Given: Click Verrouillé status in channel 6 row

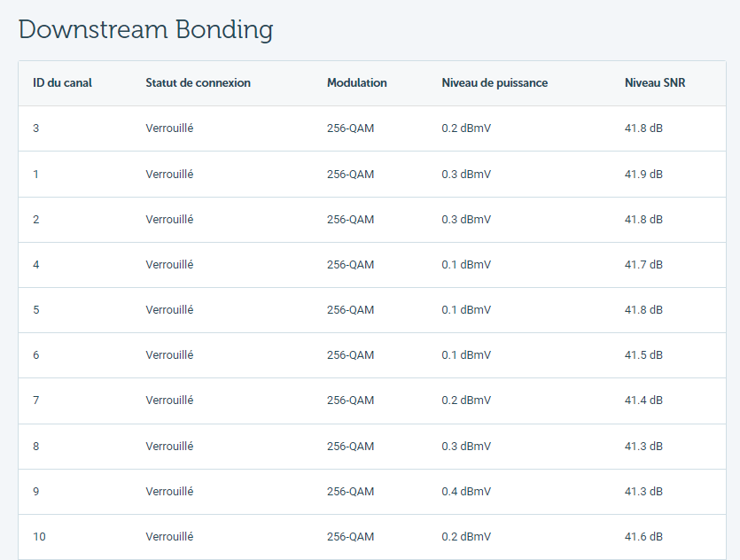Looking at the screenshot, I should [169, 355].
